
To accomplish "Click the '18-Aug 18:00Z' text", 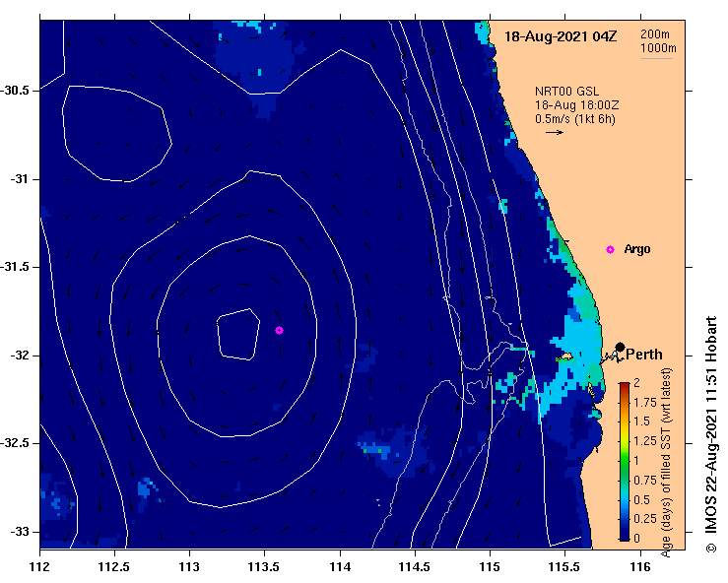I will coord(576,105).
